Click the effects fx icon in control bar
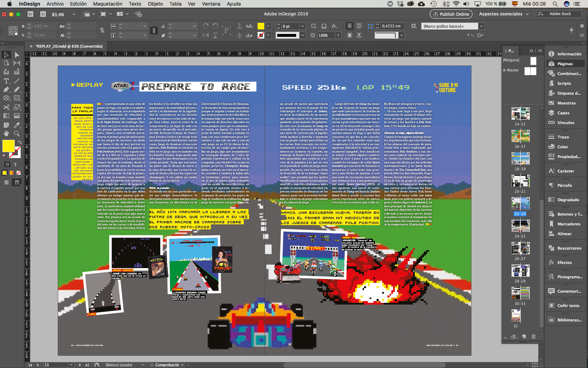Viewport: 588px width, 368px height. tap(334, 26)
